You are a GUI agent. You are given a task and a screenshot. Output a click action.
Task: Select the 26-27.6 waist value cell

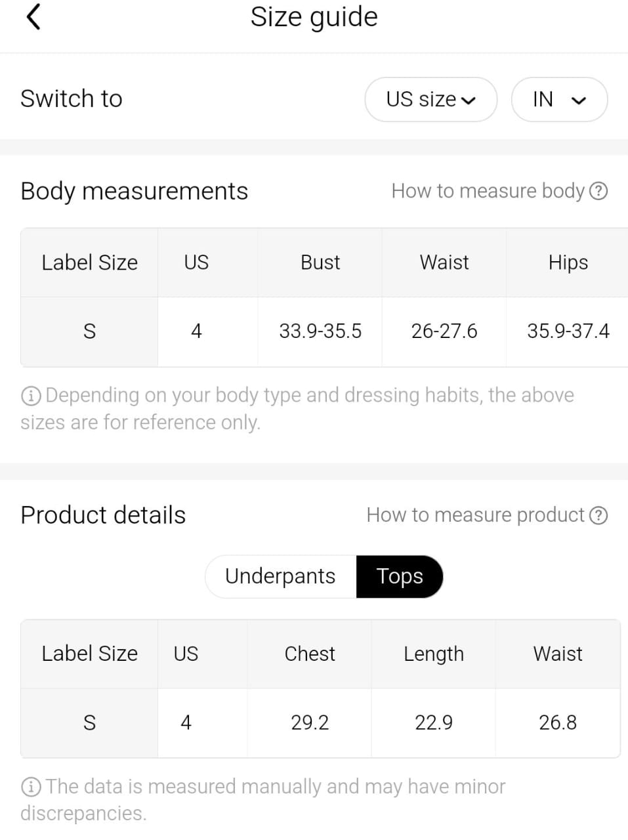point(444,331)
